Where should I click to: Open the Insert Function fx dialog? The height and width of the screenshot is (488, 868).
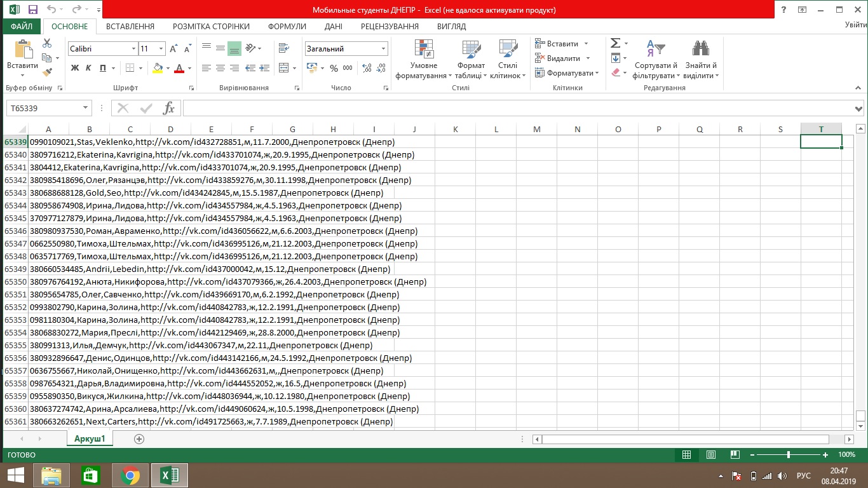(169, 108)
